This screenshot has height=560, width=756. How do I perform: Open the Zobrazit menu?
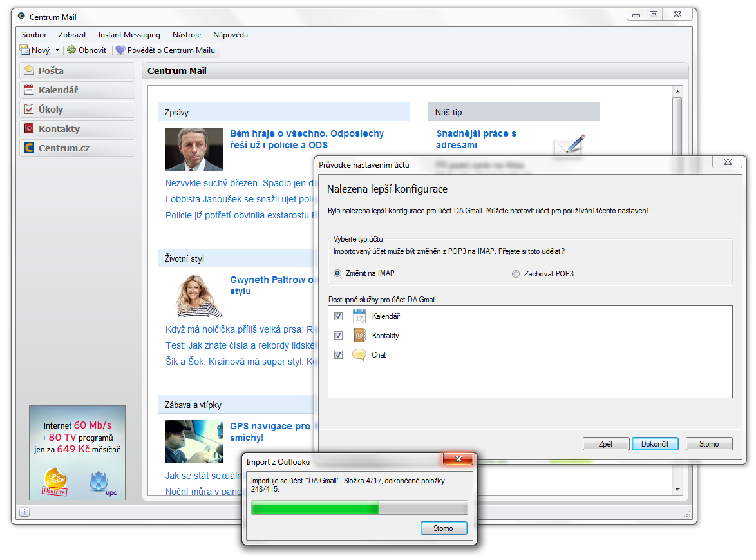(72, 35)
